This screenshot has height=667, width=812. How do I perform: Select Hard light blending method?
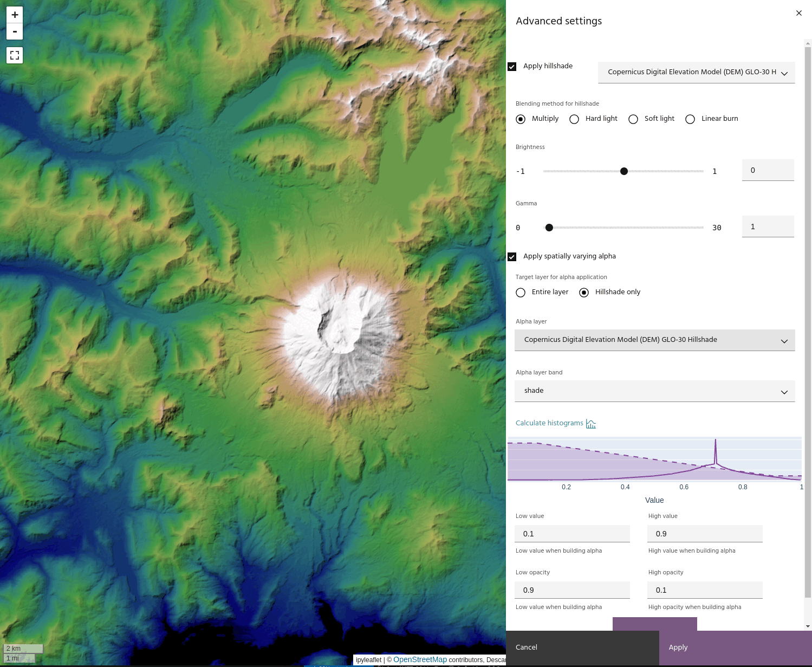574,119
